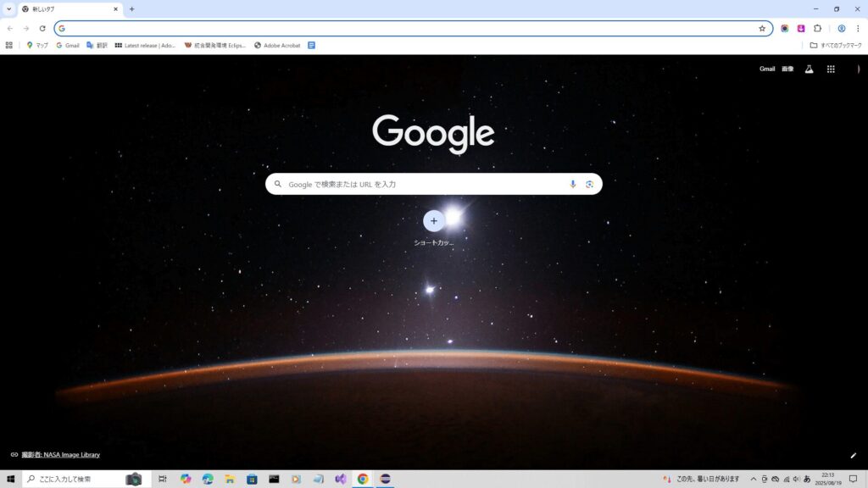Open the すべてのブックマーク folder
This screenshot has width=868, height=488.
click(836, 46)
